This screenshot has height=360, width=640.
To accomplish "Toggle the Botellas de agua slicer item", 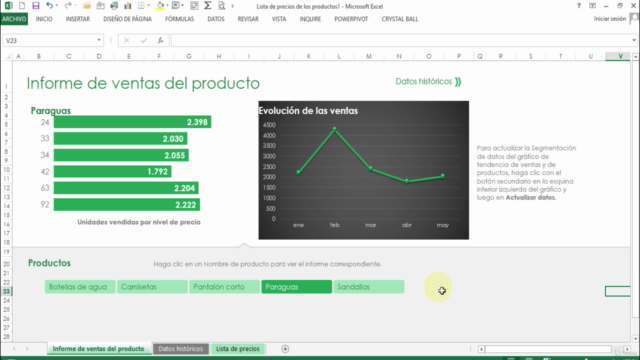I will (80, 287).
